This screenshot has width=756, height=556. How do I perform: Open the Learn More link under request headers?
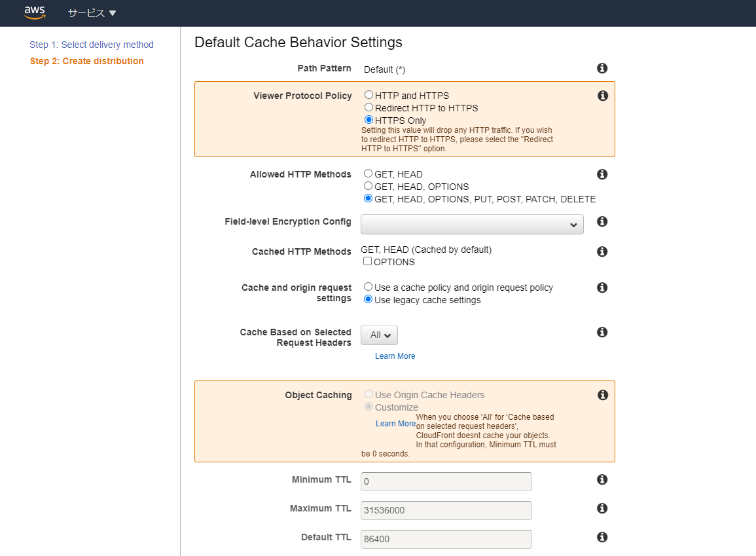pos(395,356)
